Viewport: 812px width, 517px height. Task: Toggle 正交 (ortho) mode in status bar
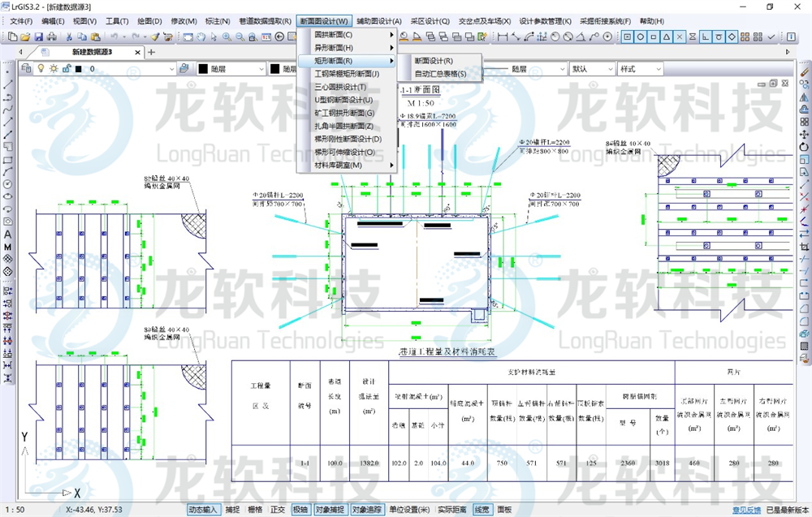(278, 508)
